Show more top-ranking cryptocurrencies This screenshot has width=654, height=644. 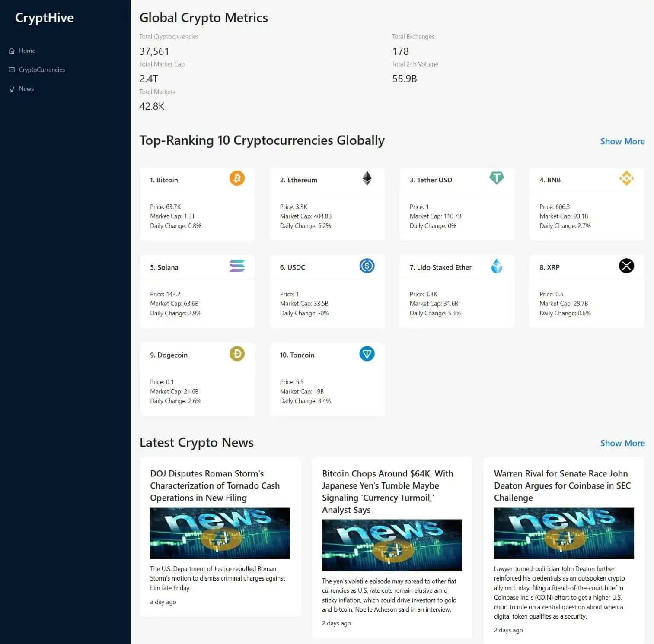[x=622, y=141]
